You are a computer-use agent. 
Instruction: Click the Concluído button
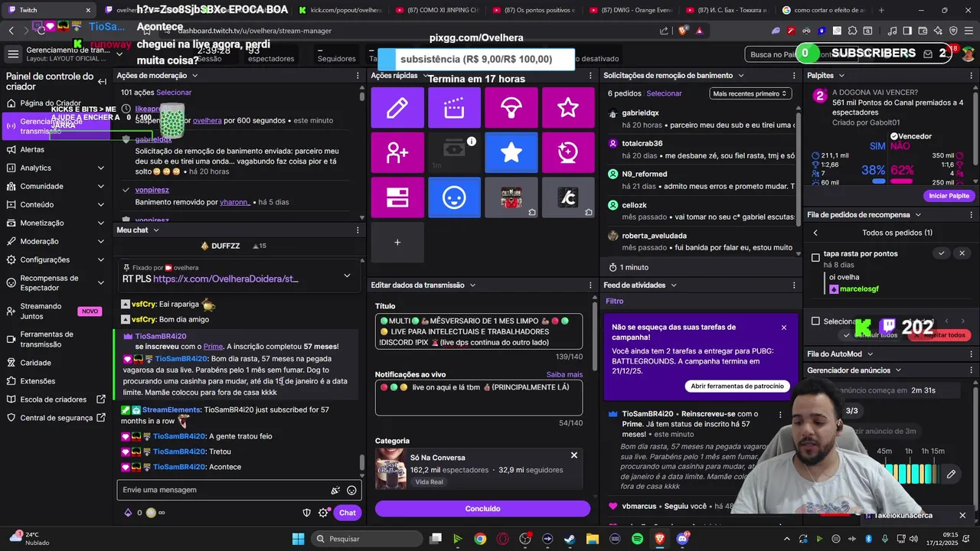482,509
